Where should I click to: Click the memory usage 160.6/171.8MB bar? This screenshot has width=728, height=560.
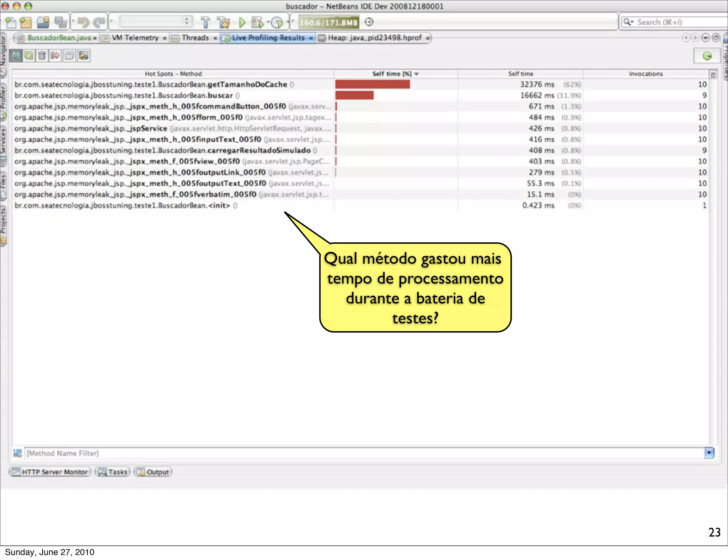point(328,22)
